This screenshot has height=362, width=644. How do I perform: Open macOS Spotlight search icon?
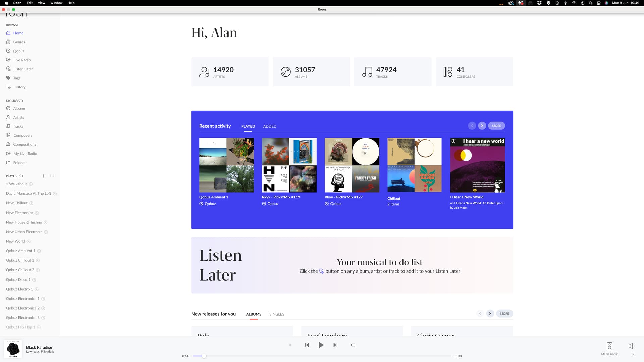coord(590,3)
